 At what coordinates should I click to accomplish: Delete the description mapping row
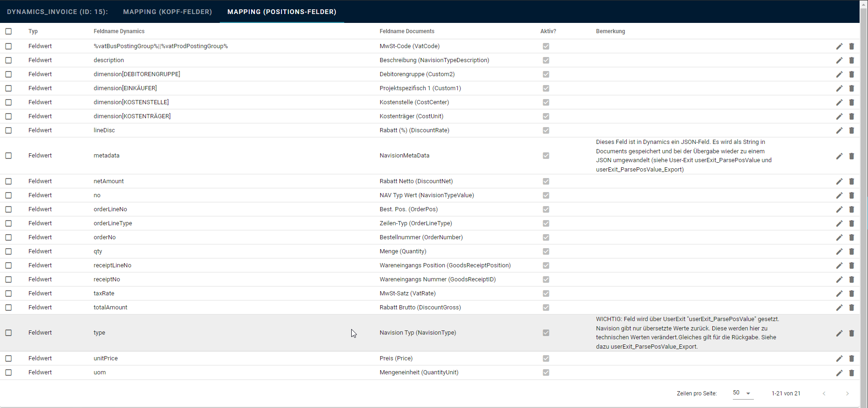click(x=852, y=60)
